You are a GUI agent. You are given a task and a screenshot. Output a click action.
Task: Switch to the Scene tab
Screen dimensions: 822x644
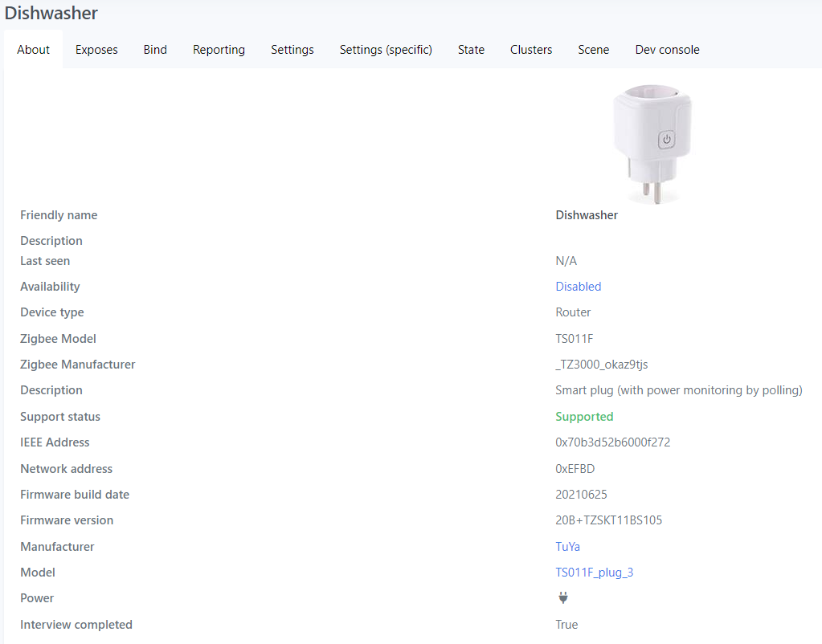[x=593, y=49]
